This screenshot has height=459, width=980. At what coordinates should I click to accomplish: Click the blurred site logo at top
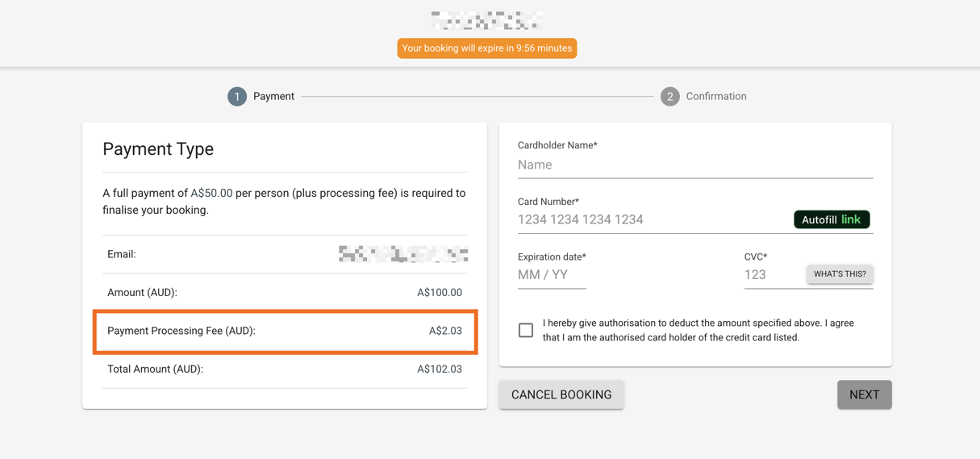click(486, 20)
